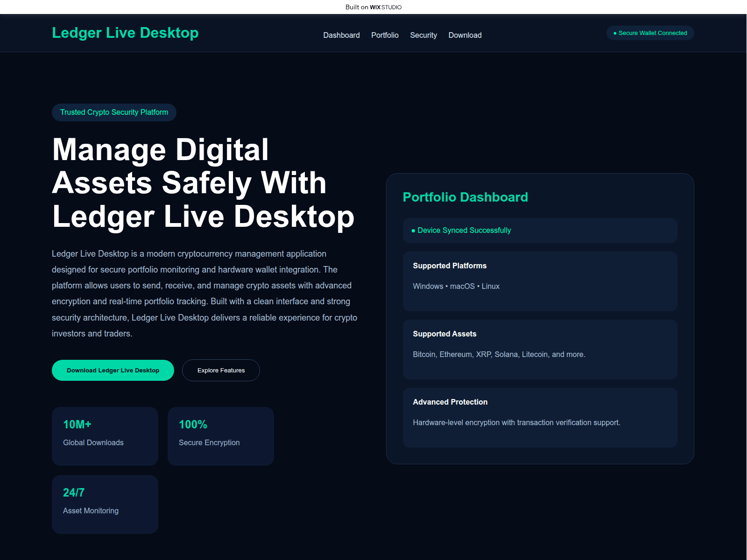Click the 10M+ Global Downloads stat card
Viewport: 747px width, 560px height.
[x=105, y=436]
